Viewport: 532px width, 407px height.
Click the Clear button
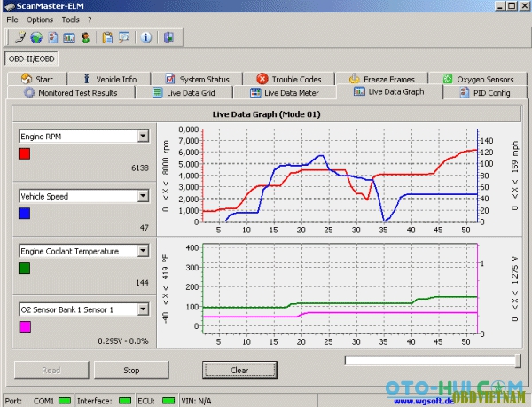[239, 370]
